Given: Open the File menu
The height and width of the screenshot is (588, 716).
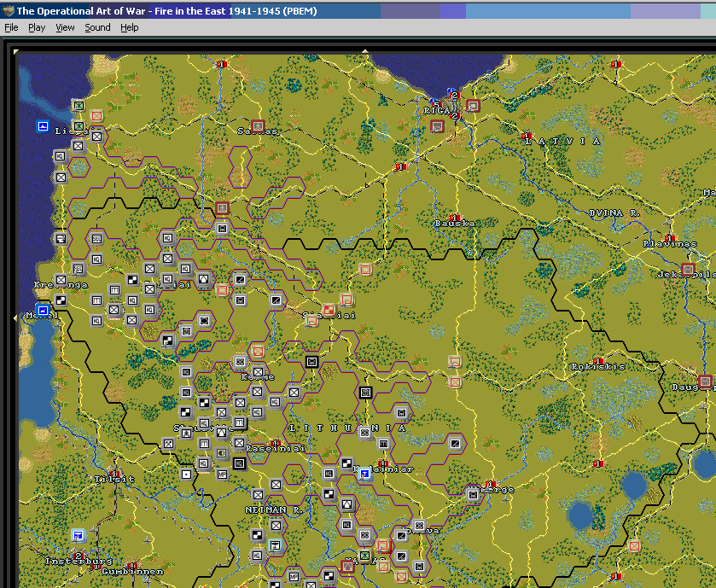Looking at the screenshot, I should (11, 28).
